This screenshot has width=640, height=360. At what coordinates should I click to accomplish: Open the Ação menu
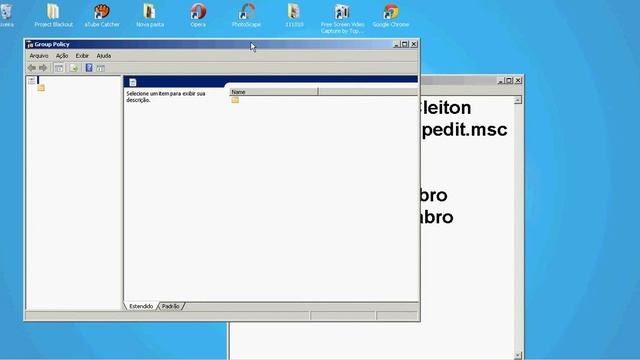(62, 56)
